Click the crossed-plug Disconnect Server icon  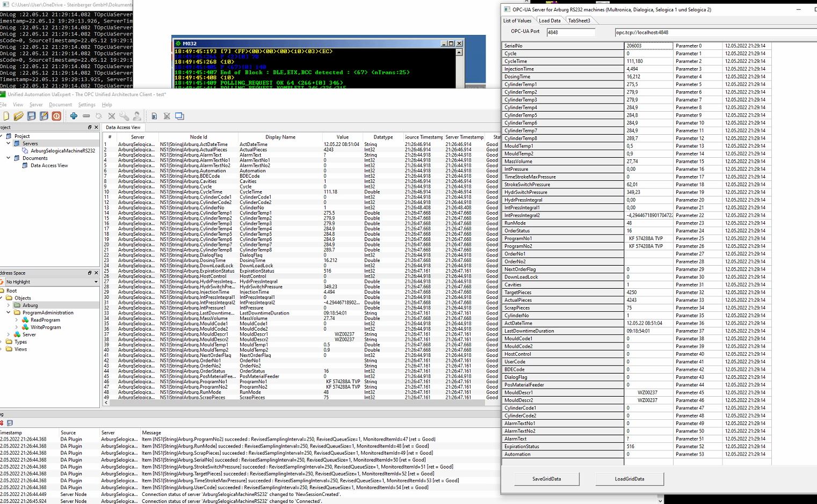click(112, 116)
